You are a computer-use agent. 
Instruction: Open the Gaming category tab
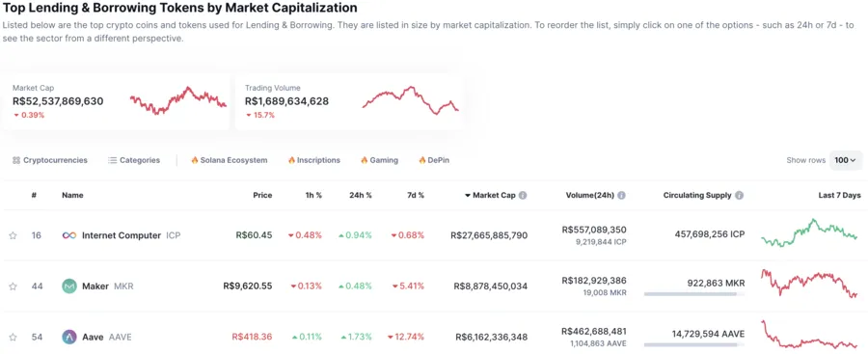pos(379,160)
